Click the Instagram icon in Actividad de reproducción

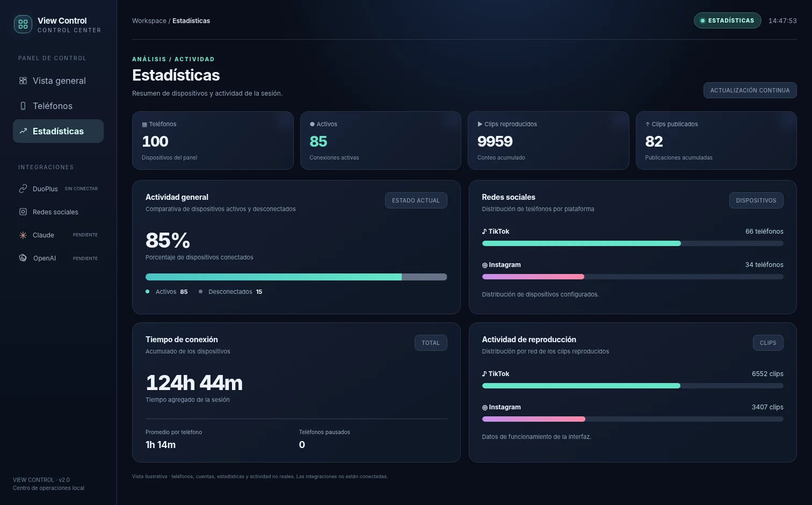(x=485, y=408)
